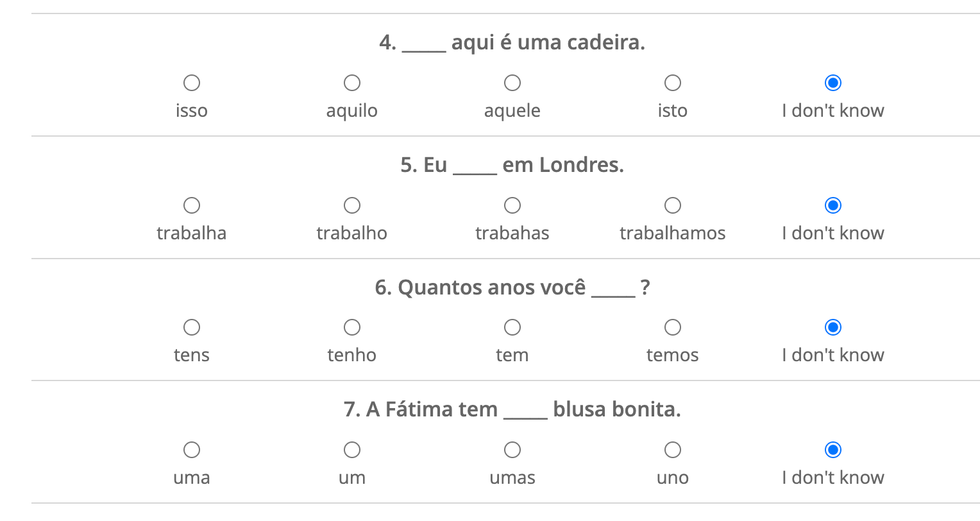This screenshot has width=980, height=521.
Task: Choose 'trabalha' for question 5
Action: [192, 205]
